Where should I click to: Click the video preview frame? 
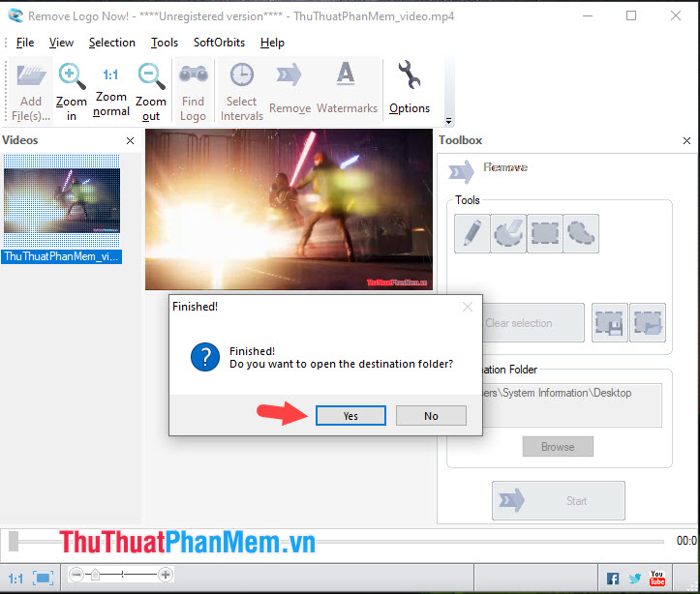[x=289, y=209]
